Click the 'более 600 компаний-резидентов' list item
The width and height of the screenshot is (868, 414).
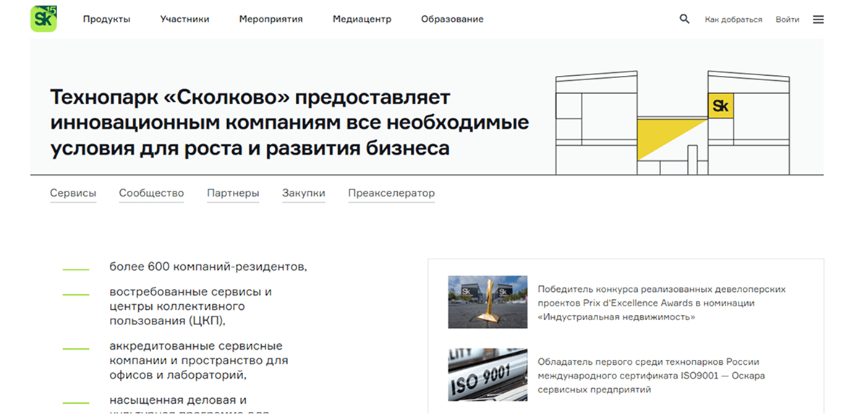[x=208, y=267]
